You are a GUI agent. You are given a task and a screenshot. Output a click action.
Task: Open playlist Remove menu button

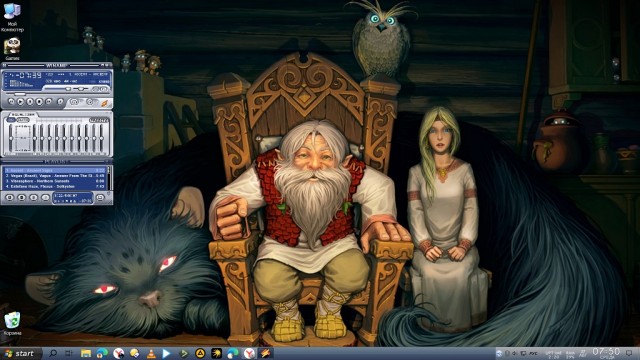(x=22, y=198)
